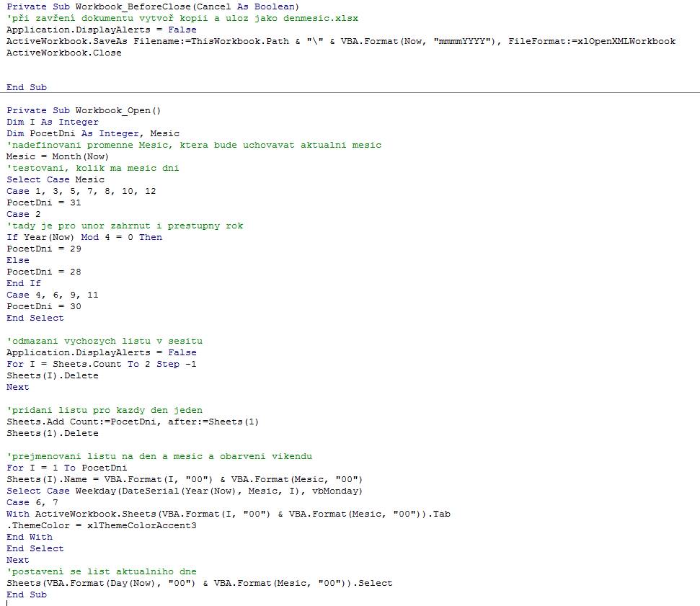Image resolution: width=700 pixels, height=606 pixels.
Task: Click the 'PocetDni = 29' line
Action: 44,249
